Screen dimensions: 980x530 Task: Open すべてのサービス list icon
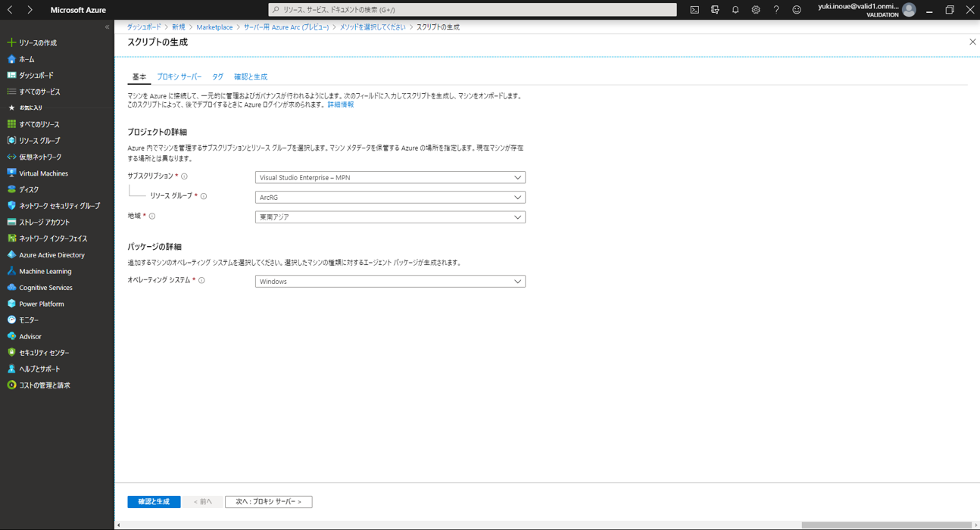click(x=11, y=92)
